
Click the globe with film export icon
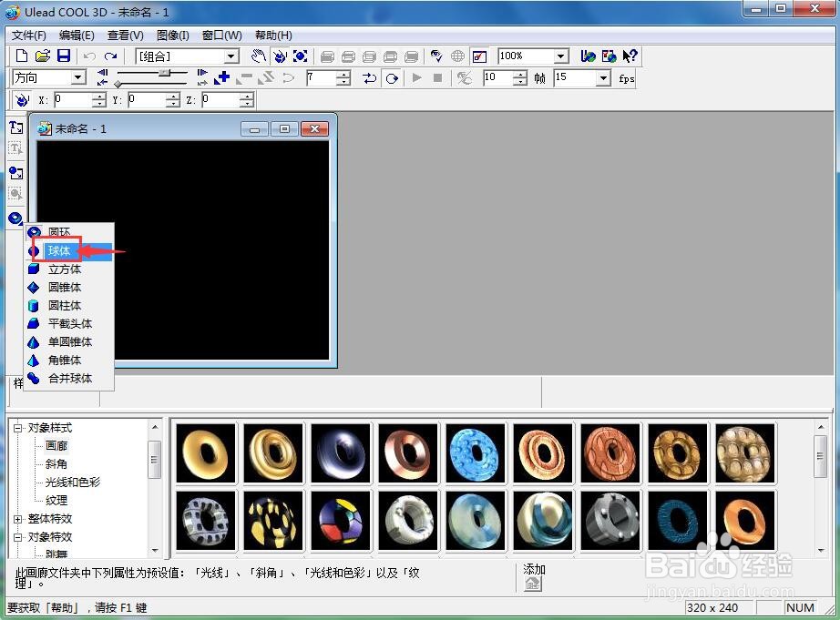click(610, 56)
